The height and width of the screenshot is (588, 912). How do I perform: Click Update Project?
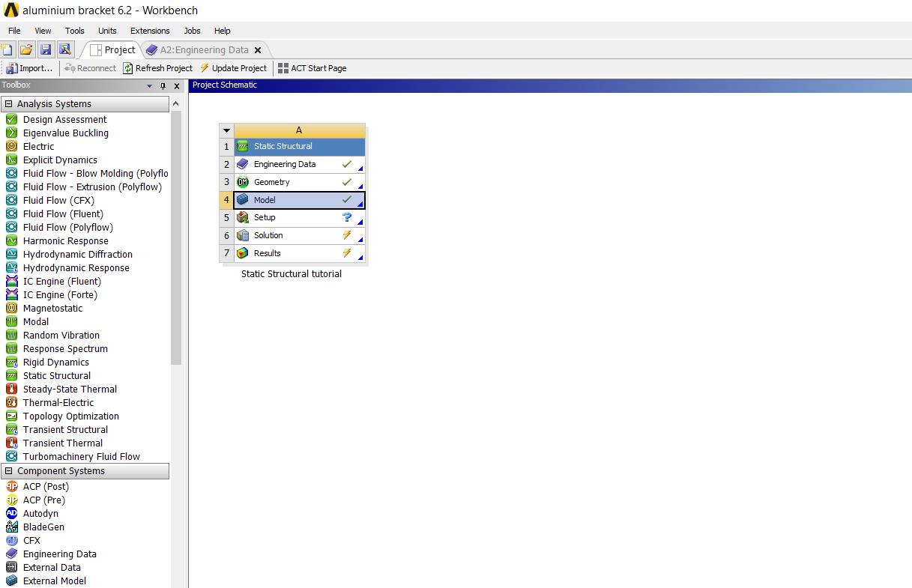(233, 68)
